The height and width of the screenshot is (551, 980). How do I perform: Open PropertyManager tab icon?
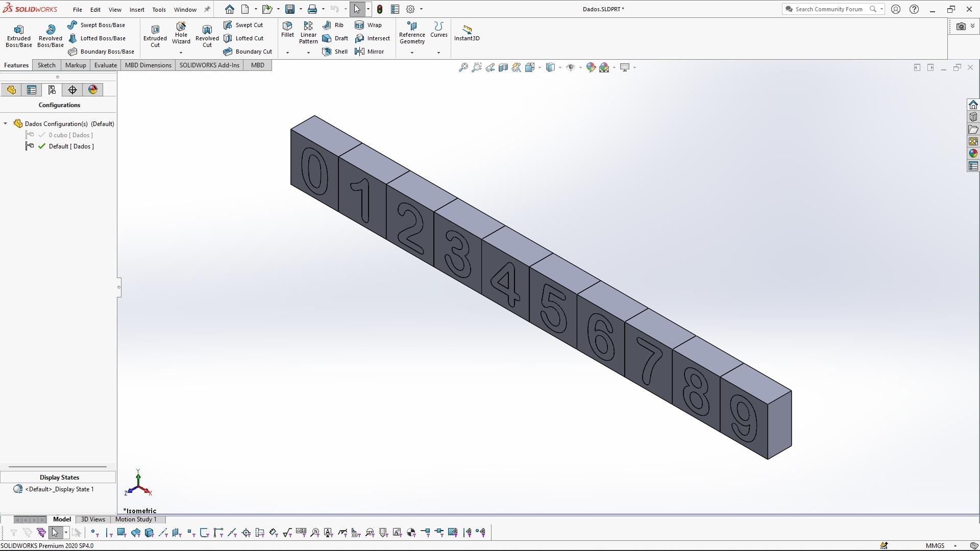pyautogui.click(x=32, y=90)
